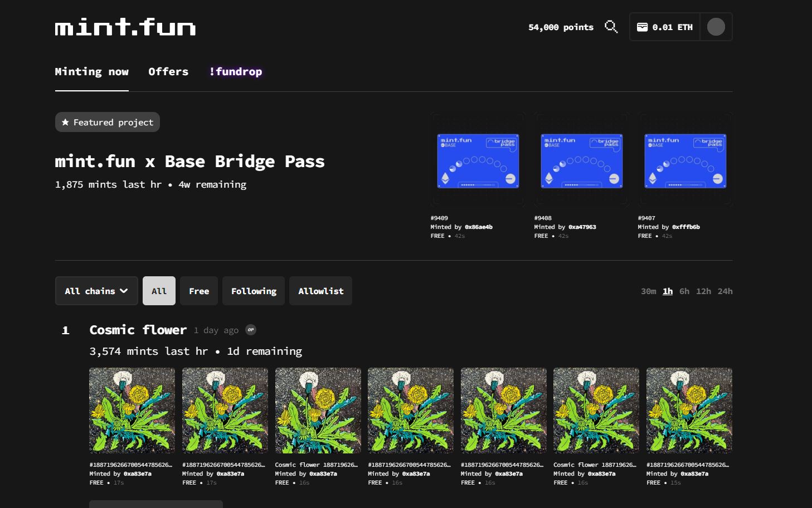Set time range to 6h
Viewport: 812px width, 508px height.
(684, 291)
